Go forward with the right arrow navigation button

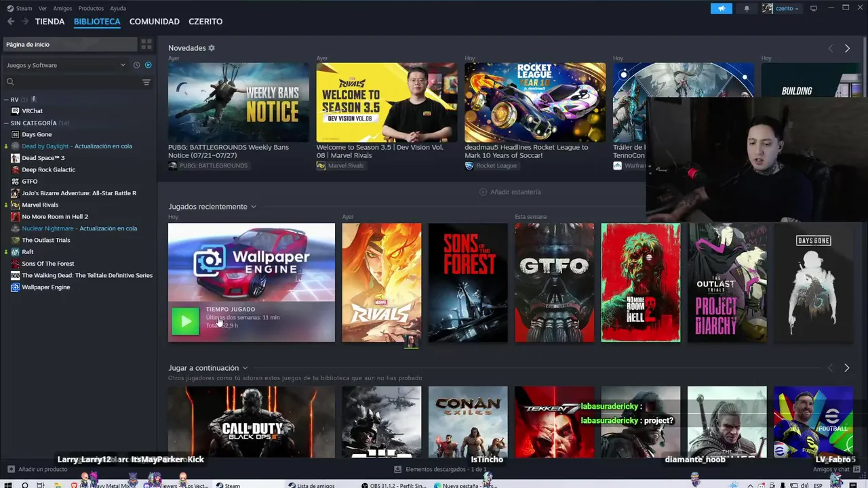[25, 22]
